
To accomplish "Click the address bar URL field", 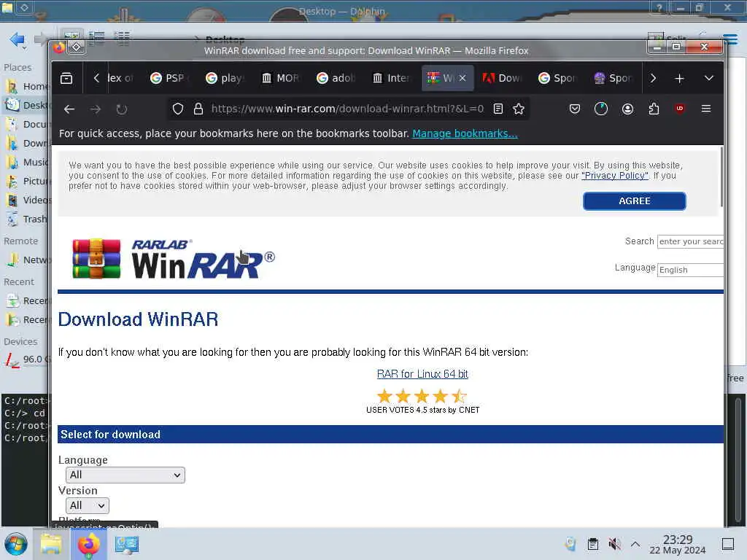I will point(347,109).
